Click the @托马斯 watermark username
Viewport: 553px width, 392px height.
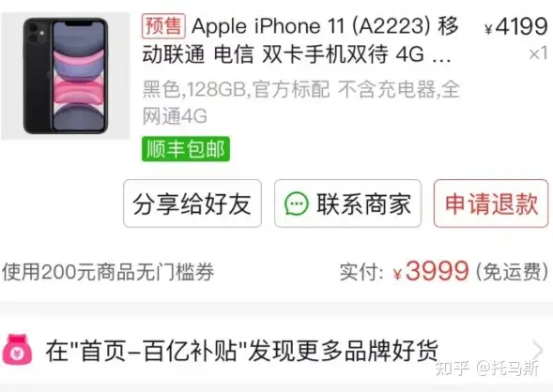pyautogui.click(x=508, y=369)
